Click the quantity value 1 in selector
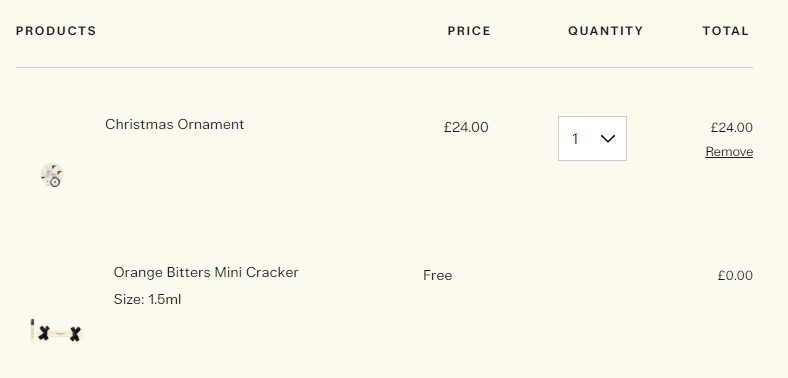 click(x=575, y=139)
